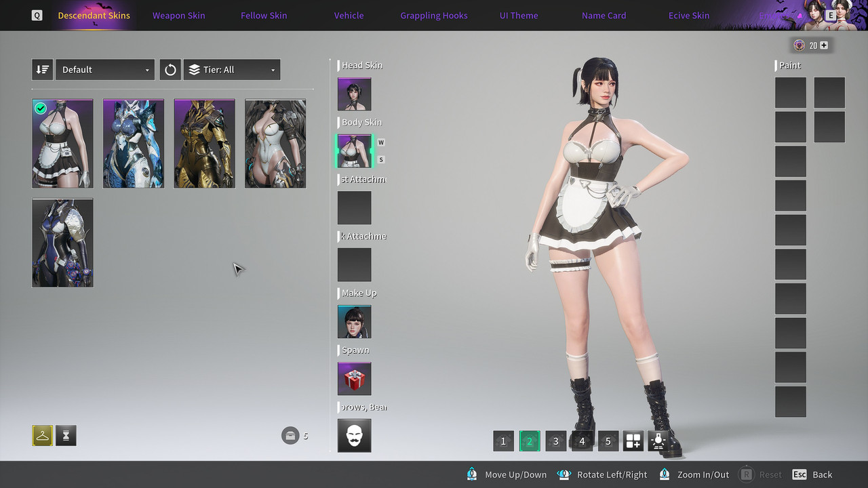868x488 pixels.
Task: Switch to preset slot 5
Action: [608, 441]
